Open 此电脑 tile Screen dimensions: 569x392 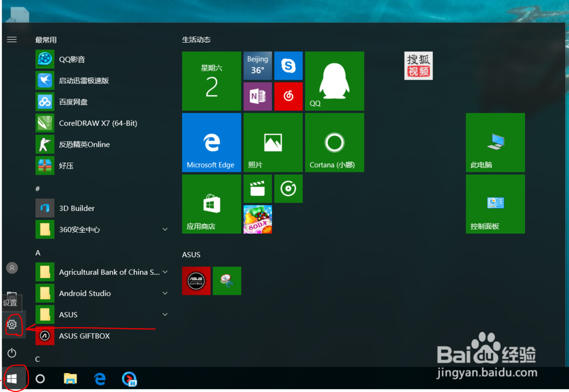coord(496,143)
